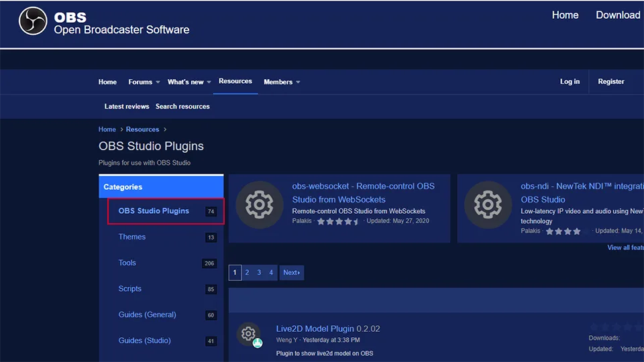Click the OBS logo icon in header
644x362 pixels.
(x=33, y=21)
